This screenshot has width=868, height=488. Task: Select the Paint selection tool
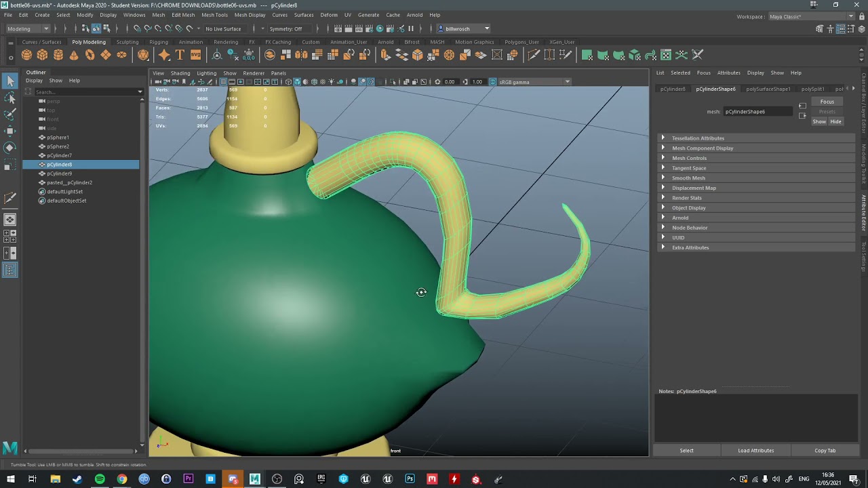[x=10, y=115]
